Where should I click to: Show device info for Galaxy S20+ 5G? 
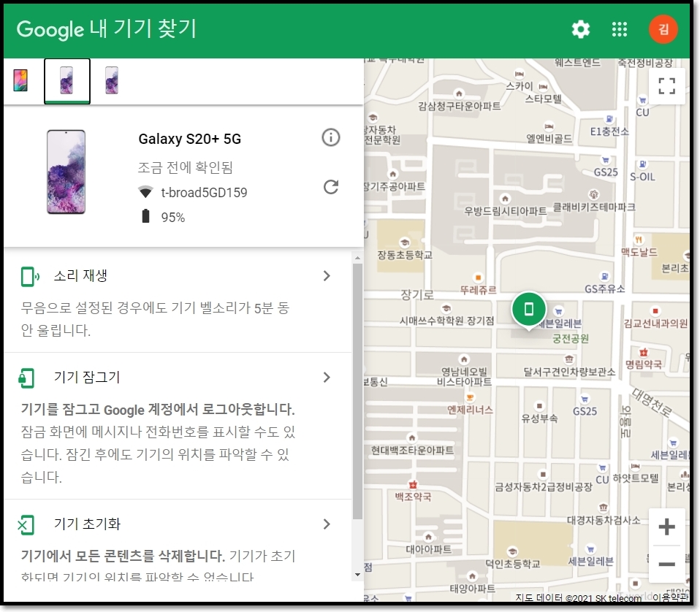tap(331, 137)
